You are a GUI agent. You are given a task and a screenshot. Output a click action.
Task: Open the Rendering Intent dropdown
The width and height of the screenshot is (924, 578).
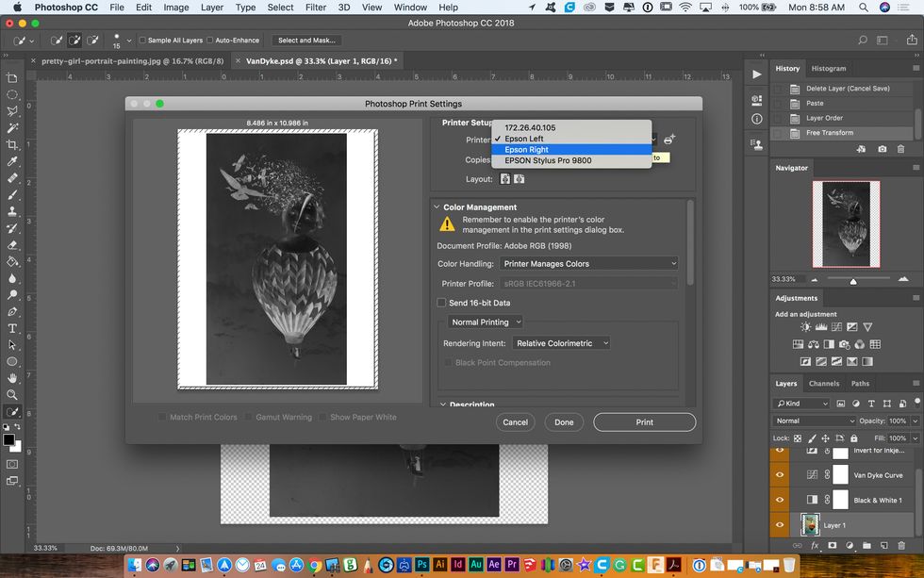(x=562, y=343)
